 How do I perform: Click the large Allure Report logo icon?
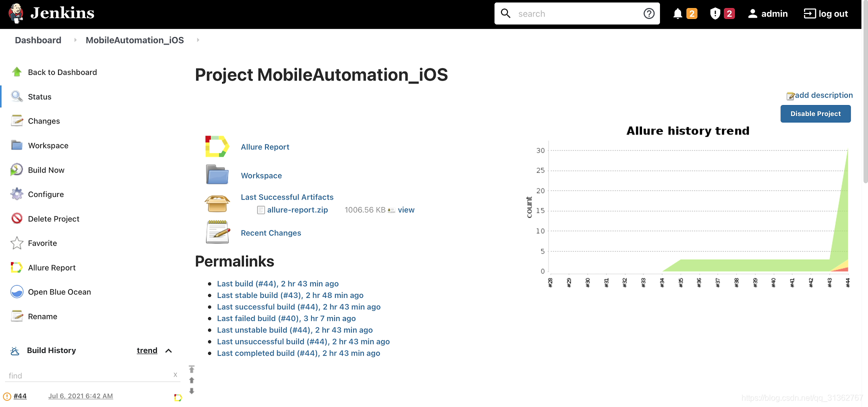[217, 146]
